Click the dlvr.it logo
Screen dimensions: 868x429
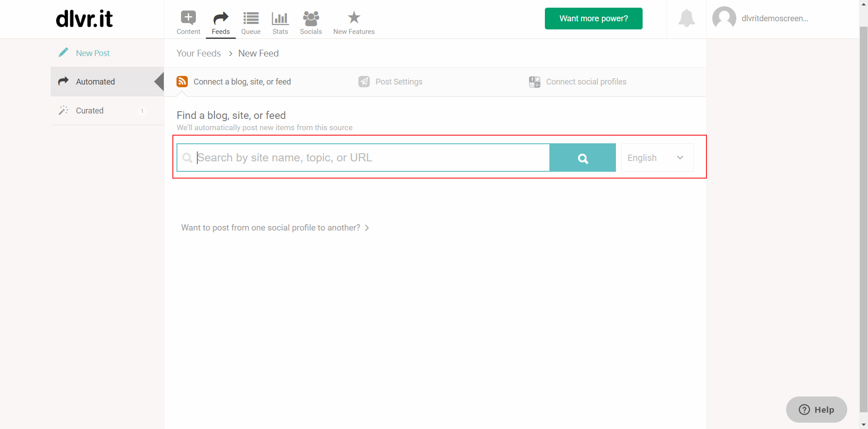point(84,19)
